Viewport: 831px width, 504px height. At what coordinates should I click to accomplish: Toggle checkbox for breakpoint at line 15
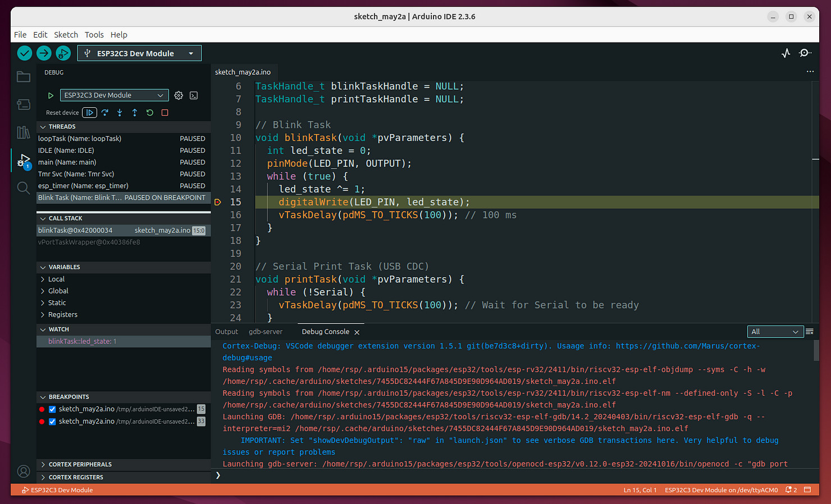pos(52,409)
